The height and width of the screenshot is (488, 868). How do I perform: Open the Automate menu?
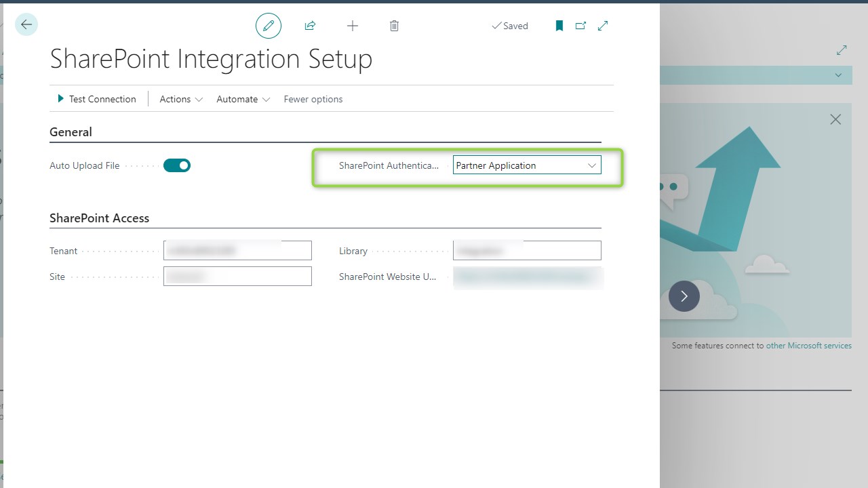tap(243, 99)
